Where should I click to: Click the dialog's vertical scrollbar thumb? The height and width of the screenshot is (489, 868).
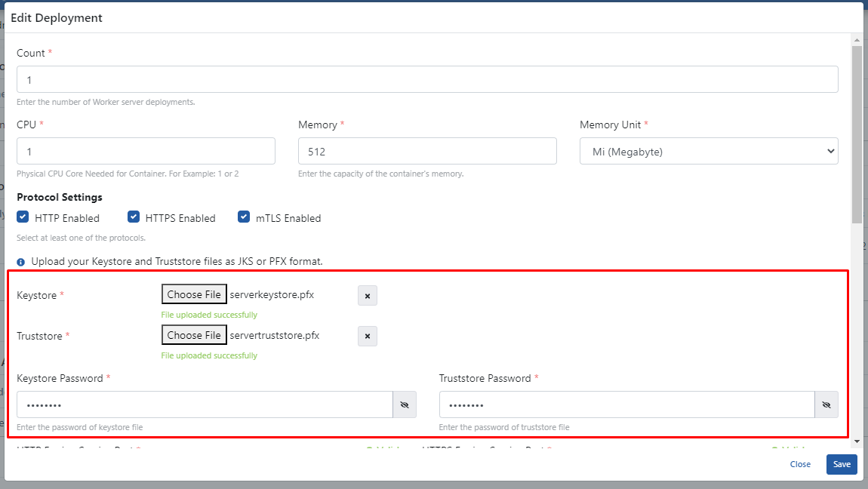857,136
